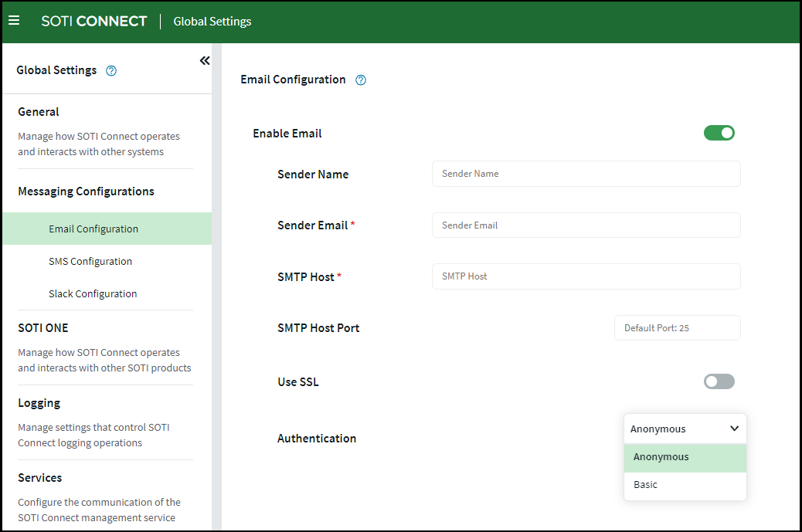Open help for Global Settings heading
Viewport: 802px width, 532px height.
tap(111, 70)
